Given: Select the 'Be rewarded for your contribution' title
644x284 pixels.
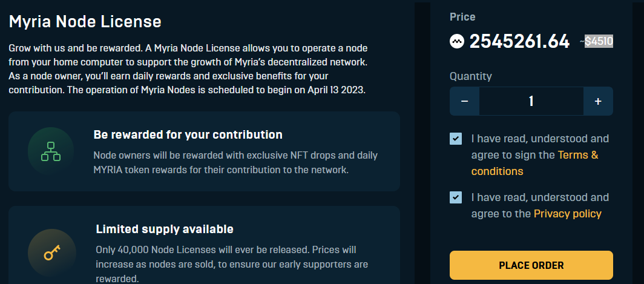Looking at the screenshot, I should point(188,134).
